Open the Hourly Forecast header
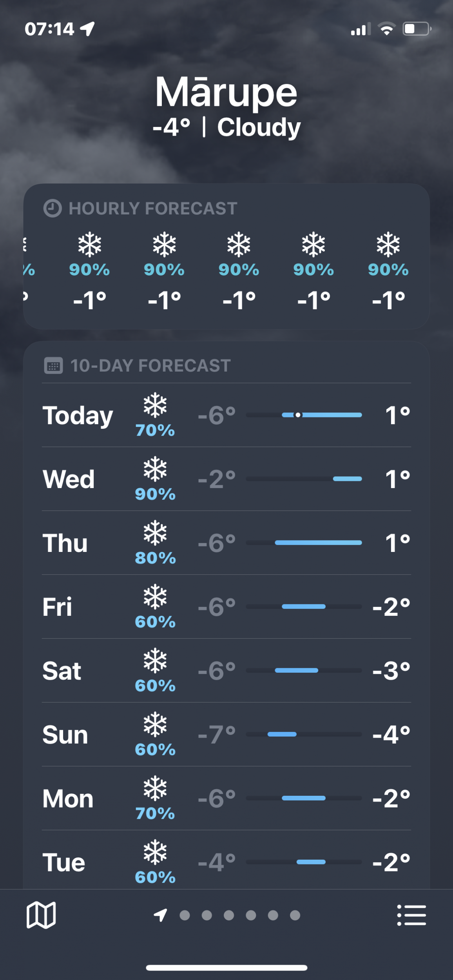This screenshot has width=453, height=980. pos(153,209)
